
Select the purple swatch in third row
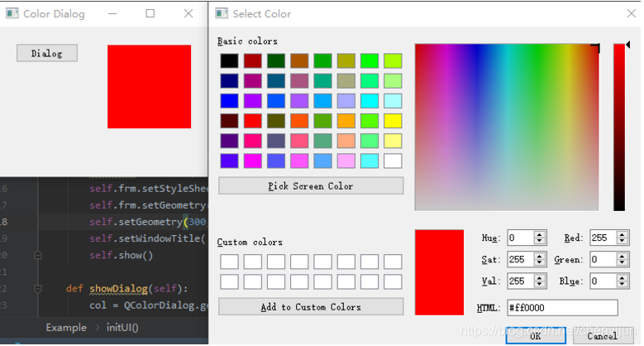click(x=253, y=101)
